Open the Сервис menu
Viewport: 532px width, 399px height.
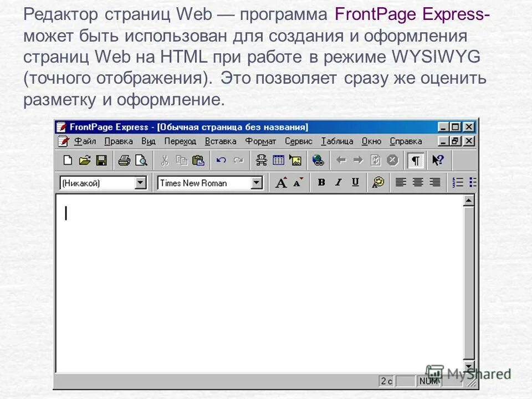click(x=298, y=141)
